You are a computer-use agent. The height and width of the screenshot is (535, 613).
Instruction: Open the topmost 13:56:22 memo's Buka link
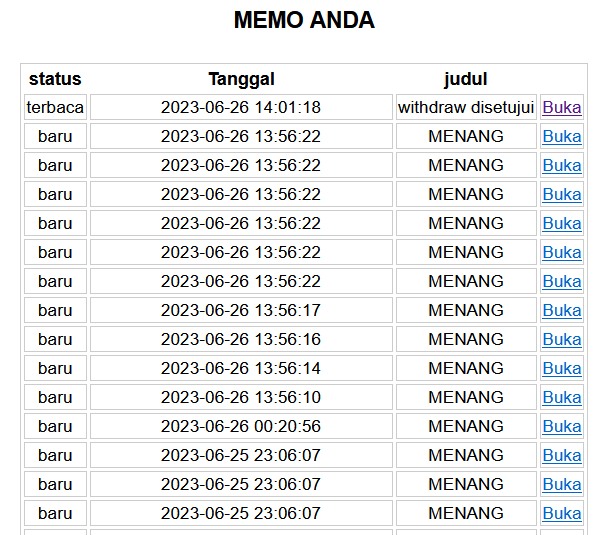(x=561, y=136)
